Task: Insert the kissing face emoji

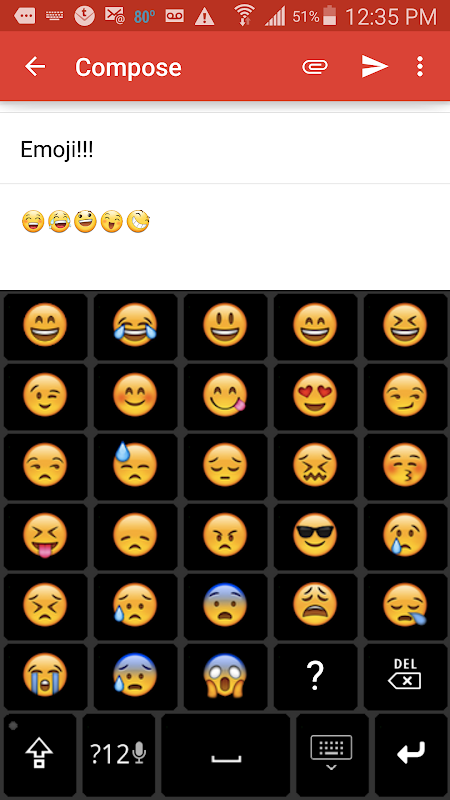Action: pyautogui.click(x=405, y=465)
